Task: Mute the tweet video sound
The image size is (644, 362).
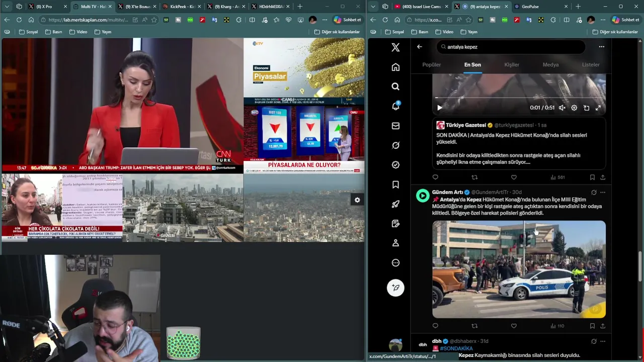Action: 562,108
